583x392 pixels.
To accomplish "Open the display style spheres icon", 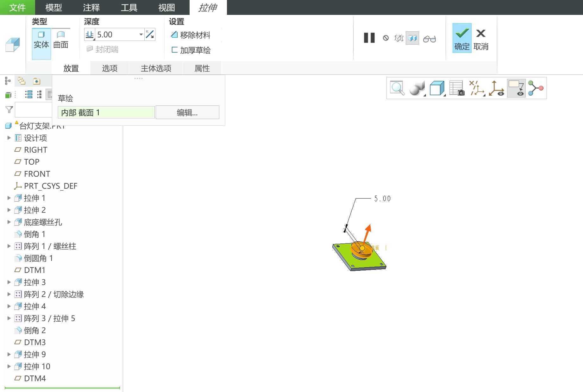I will [417, 88].
